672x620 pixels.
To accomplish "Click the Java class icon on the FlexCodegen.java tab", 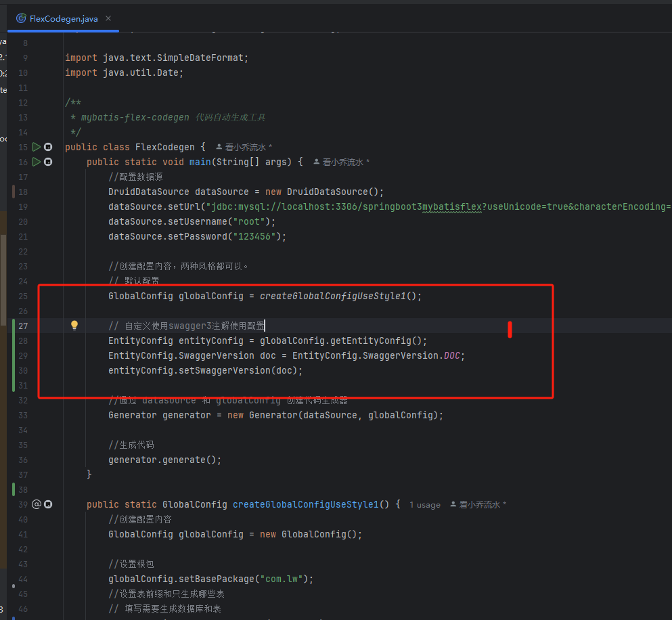I will click(20, 19).
